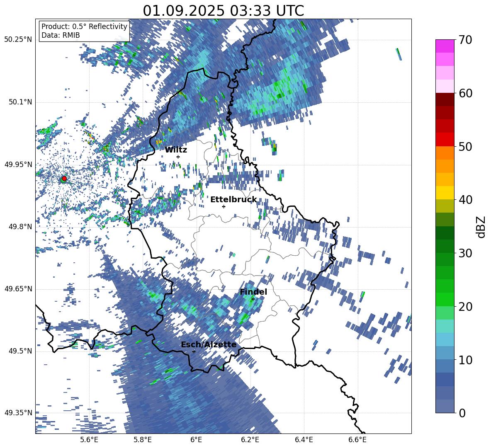The image size is (491, 448).
Task: Click the Findel city label
Action: pyautogui.click(x=253, y=292)
